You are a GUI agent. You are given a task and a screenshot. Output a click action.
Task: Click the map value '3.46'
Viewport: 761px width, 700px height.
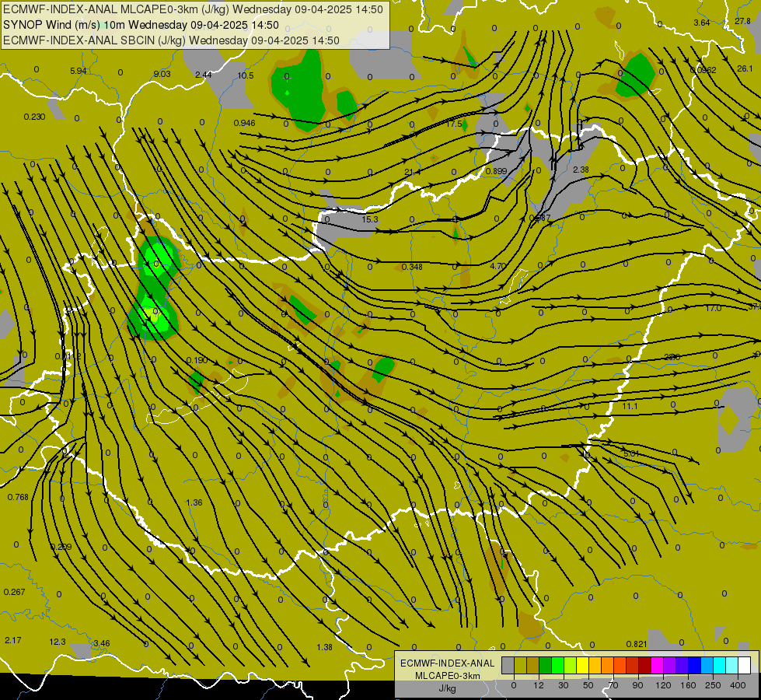(x=101, y=643)
